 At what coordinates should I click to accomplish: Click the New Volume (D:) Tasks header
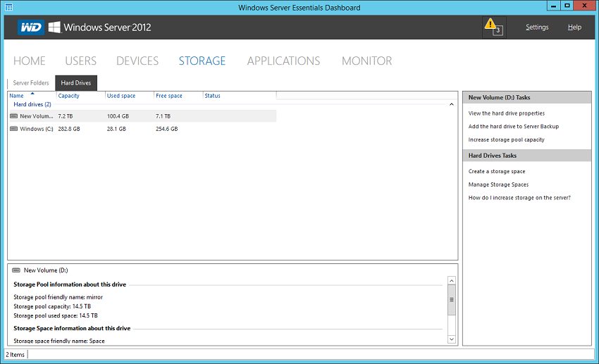[x=527, y=98]
